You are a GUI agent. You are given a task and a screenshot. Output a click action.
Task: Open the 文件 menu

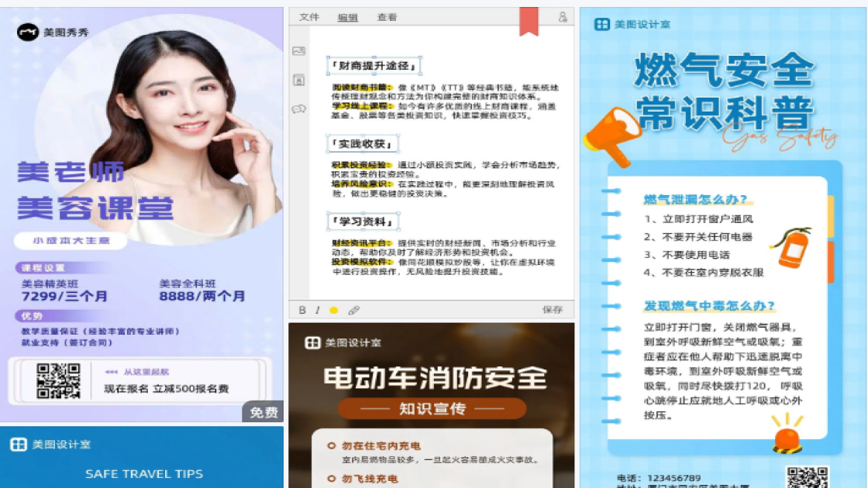(x=308, y=15)
